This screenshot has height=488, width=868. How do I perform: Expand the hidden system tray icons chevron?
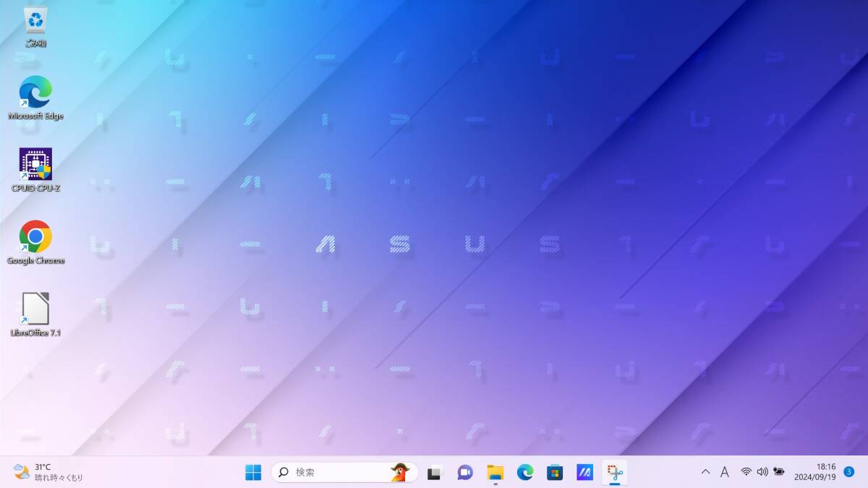click(x=705, y=472)
